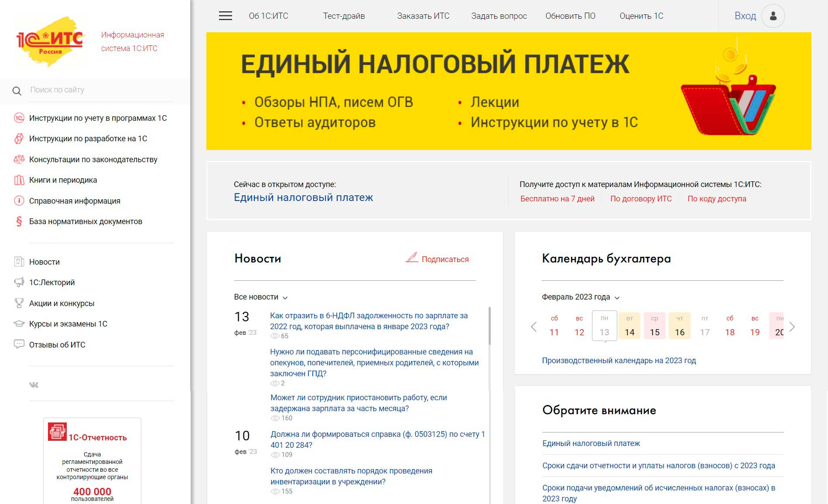Screen dimensions: 828x504
Task: Select calendar day 13 (пн)
Action: point(604,326)
